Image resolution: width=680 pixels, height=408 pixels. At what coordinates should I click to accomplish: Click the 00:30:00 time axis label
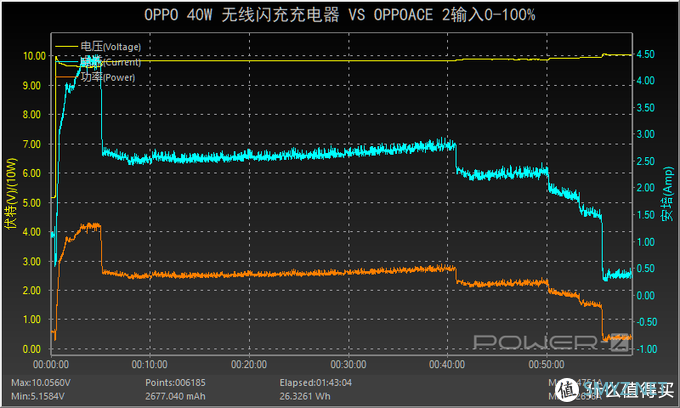(348, 364)
